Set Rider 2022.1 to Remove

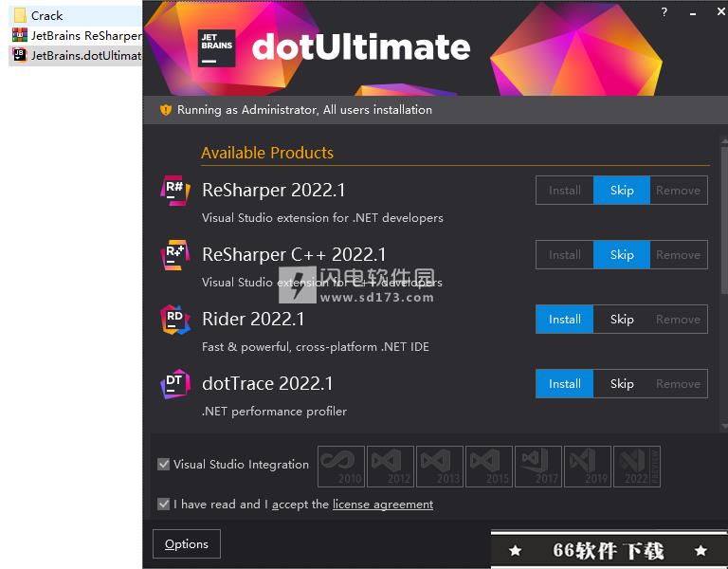coord(679,319)
